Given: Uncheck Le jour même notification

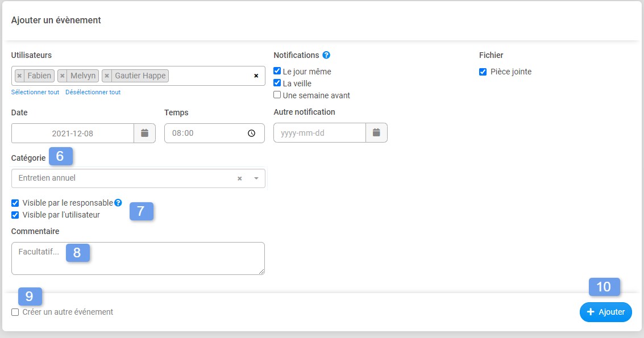Looking at the screenshot, I should [277, 72].
